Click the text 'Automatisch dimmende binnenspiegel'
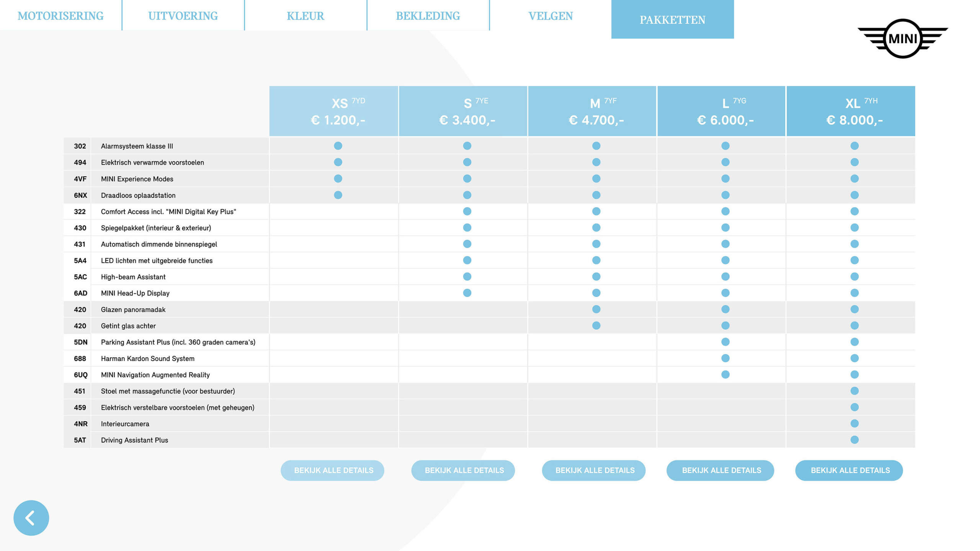 [x=159, y=245]
